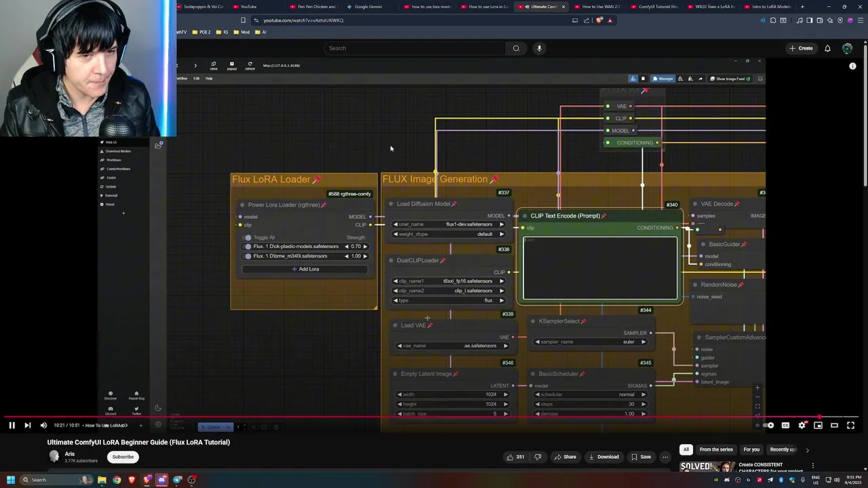
Task: Open the Create menu
Action: 801,48
